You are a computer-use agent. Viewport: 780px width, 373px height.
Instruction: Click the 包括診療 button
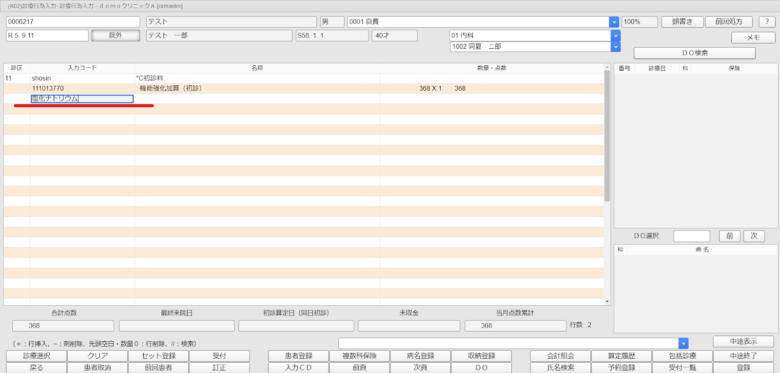click(682, 356)
